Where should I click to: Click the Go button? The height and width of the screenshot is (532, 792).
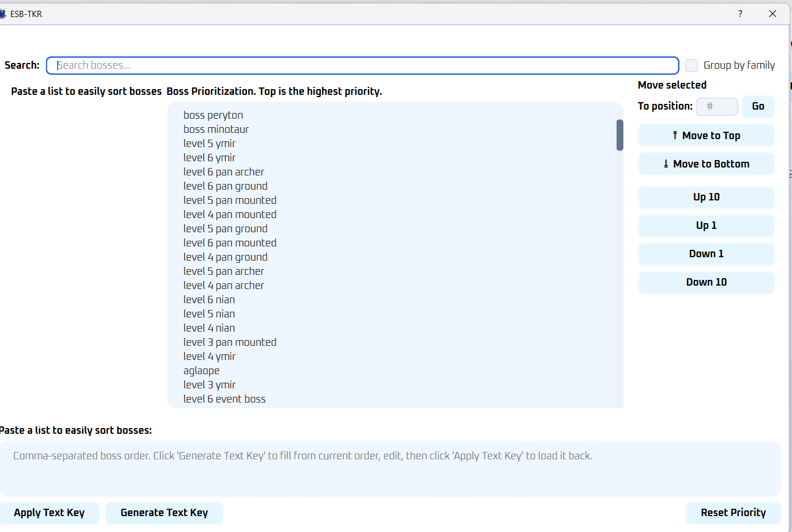click(758, 106)
